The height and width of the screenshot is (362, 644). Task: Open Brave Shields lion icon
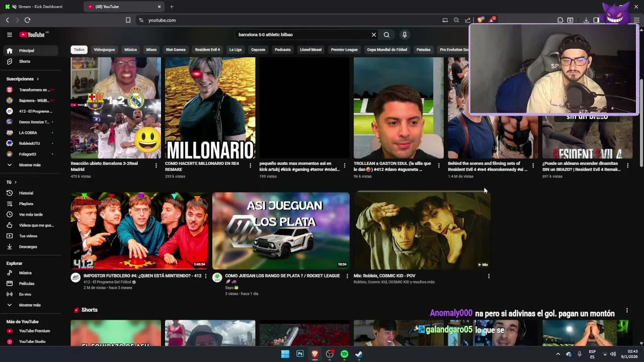[480, 20]
